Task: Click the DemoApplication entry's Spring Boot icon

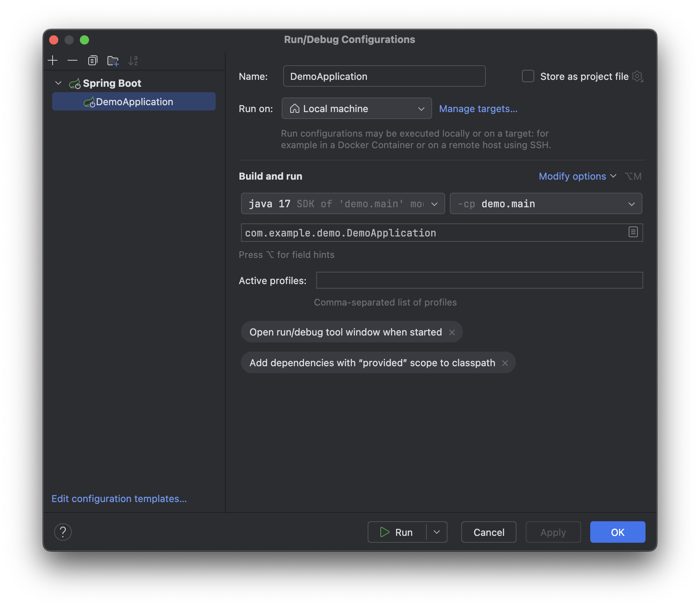Action: [x=89, y=102]
